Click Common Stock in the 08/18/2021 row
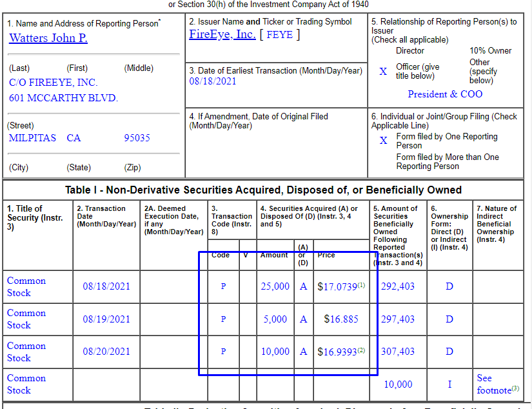 click(x=26, y=287)
